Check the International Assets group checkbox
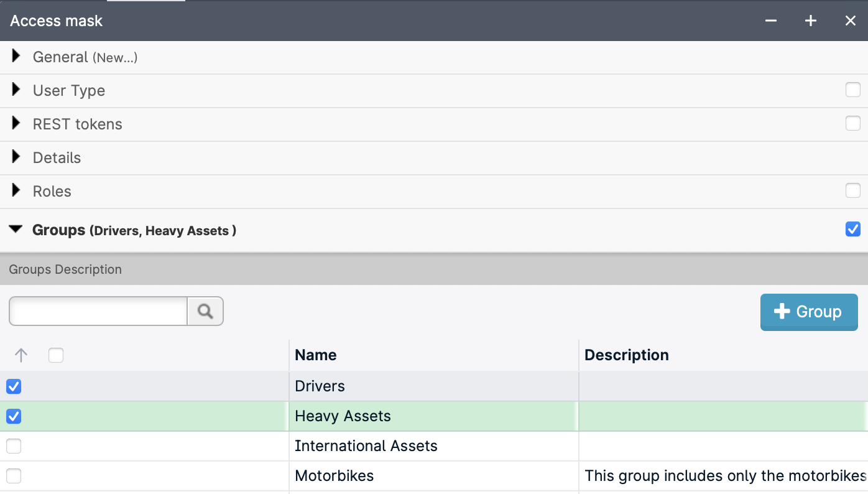The height and width of the screenshot is (494, 868). pos(14,446)
